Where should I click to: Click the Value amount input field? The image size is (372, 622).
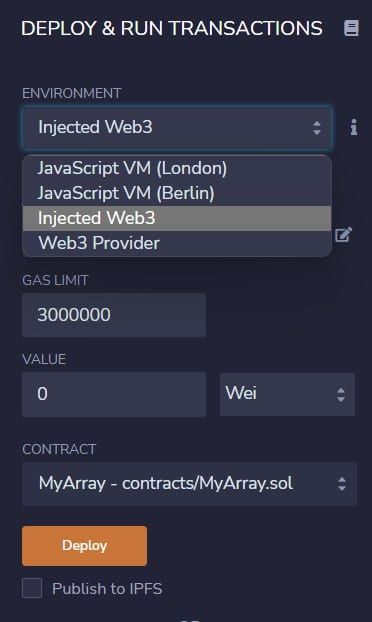114,394
